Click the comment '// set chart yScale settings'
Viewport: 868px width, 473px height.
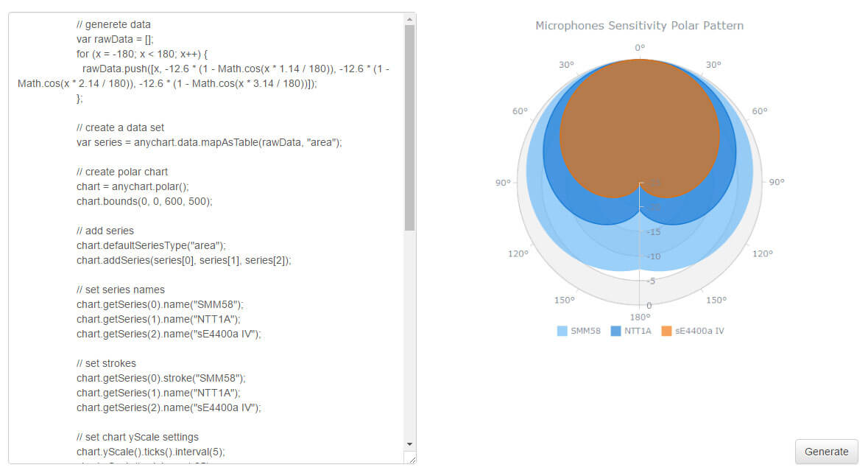pyautogui.click(x=137, y=437)
